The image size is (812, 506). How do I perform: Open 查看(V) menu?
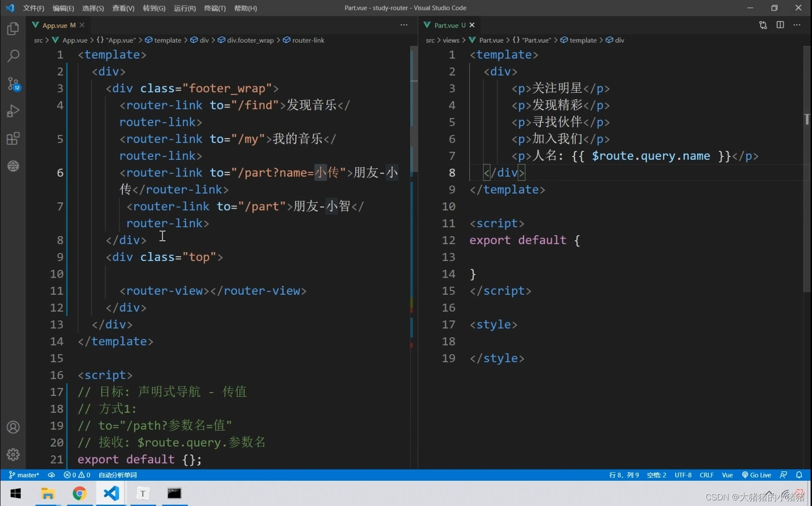click(123, 8)
